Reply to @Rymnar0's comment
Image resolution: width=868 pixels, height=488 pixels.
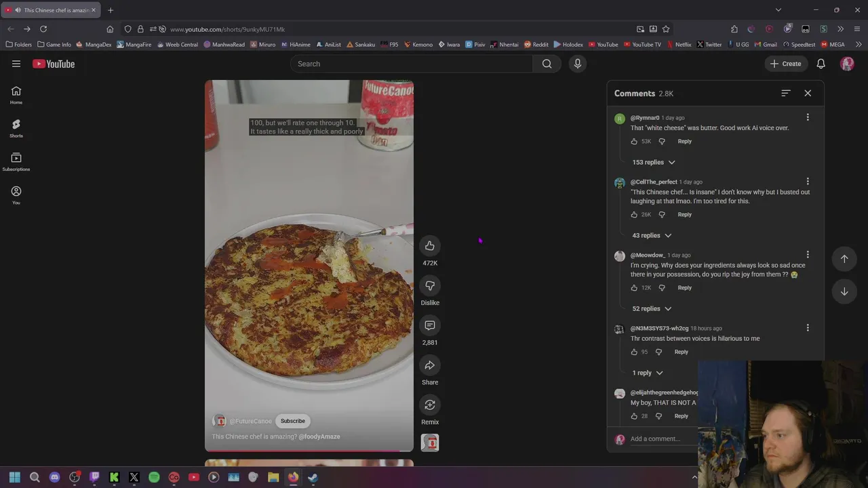click(x=684, y=141)
